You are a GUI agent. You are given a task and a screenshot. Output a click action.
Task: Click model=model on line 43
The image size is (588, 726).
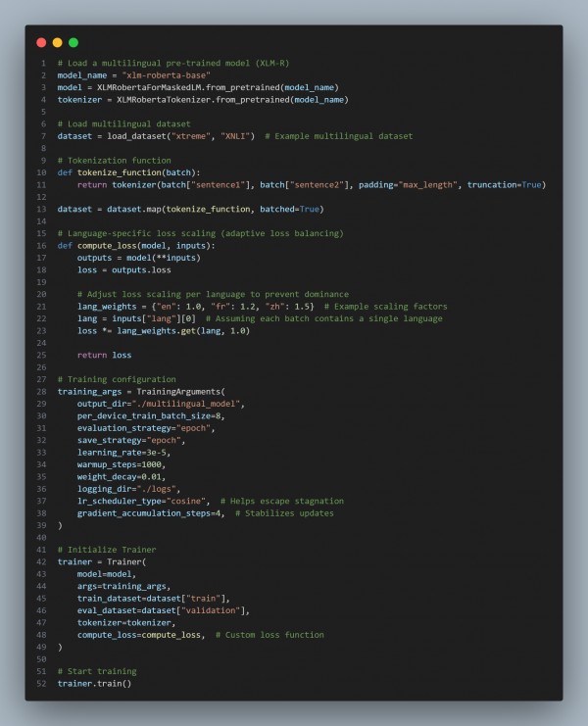coord(104,574)
